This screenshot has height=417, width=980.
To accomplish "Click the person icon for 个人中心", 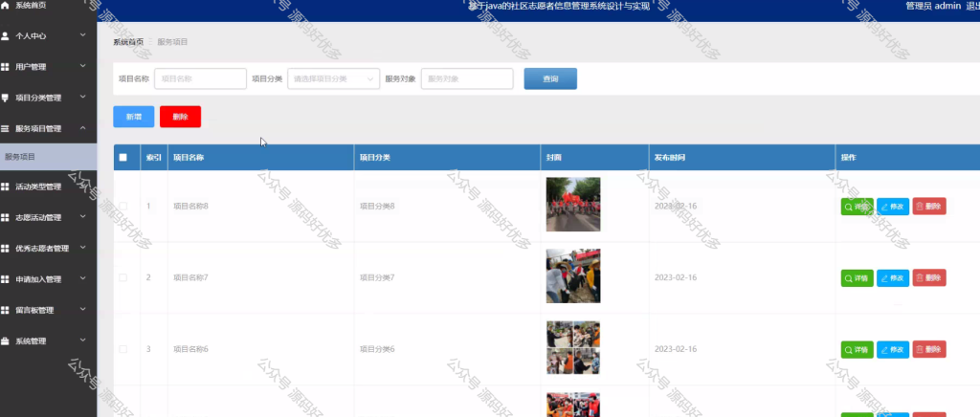I will click(x=5, y=36).
